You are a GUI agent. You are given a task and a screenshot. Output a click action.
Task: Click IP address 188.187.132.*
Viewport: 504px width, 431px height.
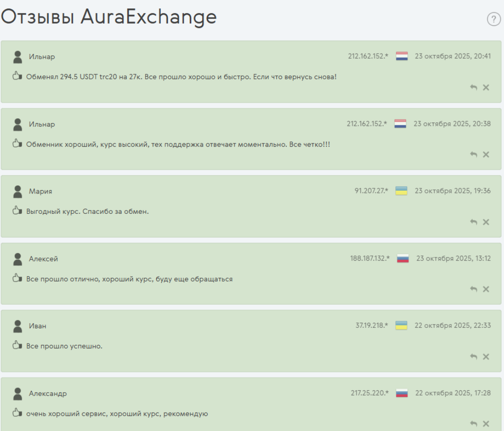[370, 259]
